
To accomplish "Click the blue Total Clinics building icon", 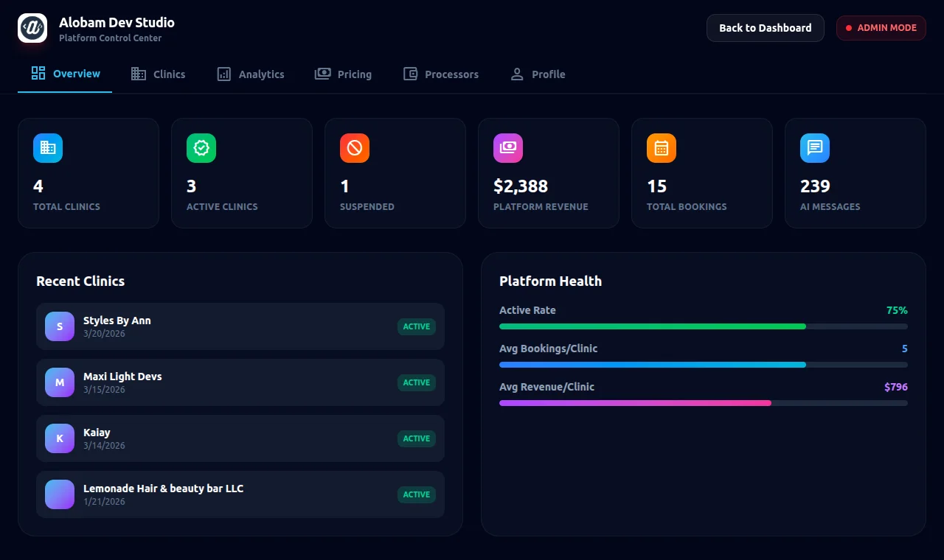I will [x=48, y=148].
